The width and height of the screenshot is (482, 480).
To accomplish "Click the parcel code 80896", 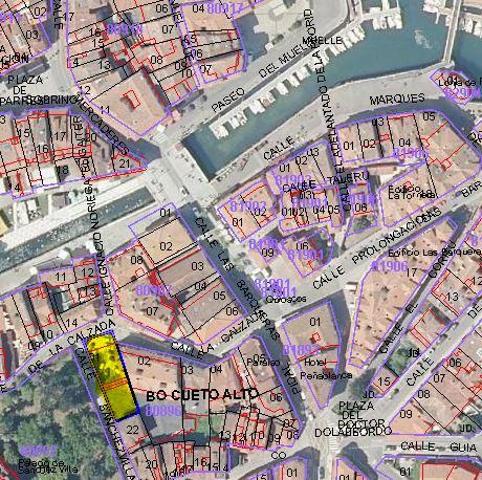I will tap(163, 411).
